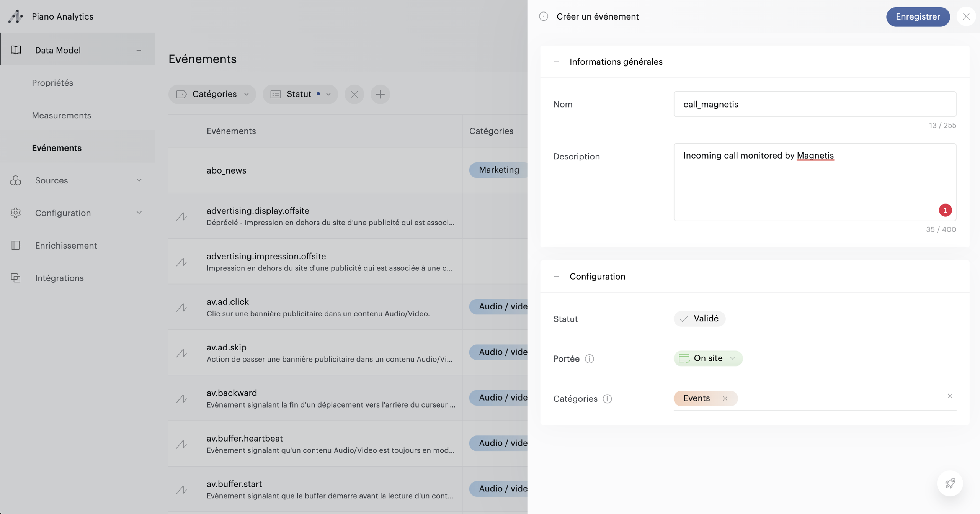
Task: Toggle the Validé status chip
Action: tap(699, 319)
